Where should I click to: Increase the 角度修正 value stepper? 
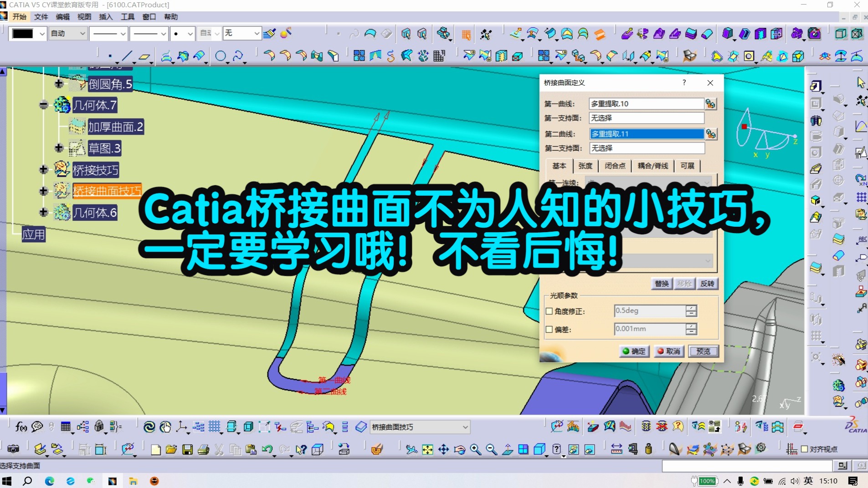691,308
